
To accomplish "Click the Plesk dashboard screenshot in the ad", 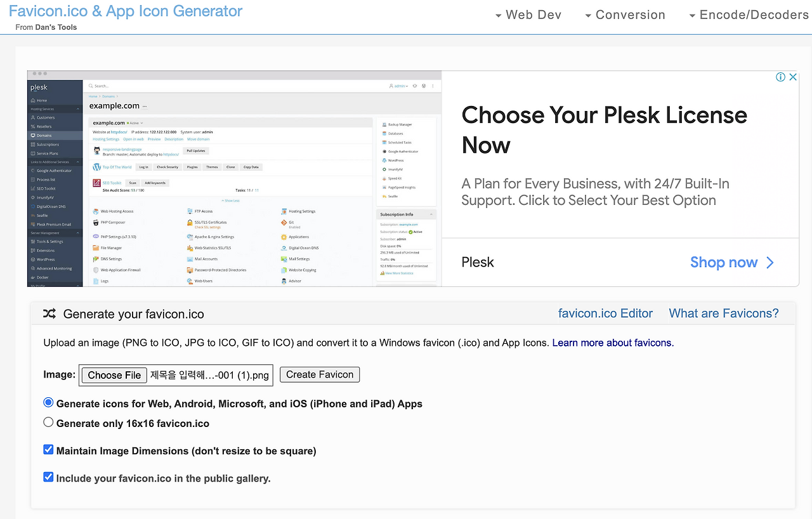I will click(x=235, y=178).
